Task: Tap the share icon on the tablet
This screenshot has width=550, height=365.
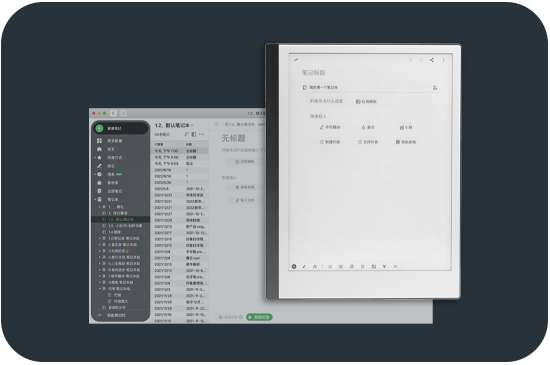Action: (x=432, y=60)
